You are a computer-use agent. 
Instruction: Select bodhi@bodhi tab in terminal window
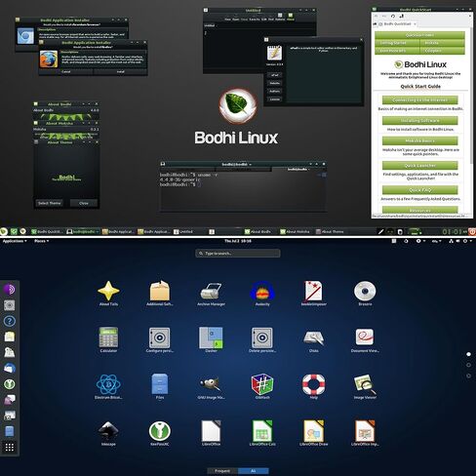coord(298,170)
